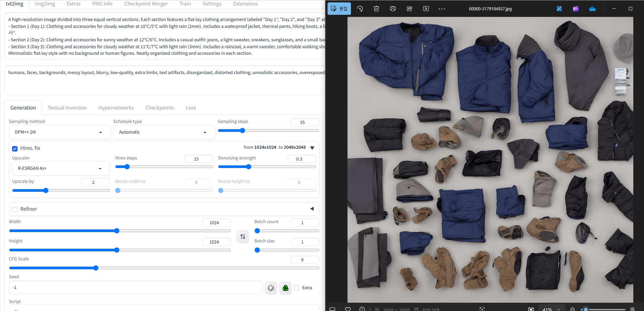Click the Denoising strength value box

coord(302,159)
